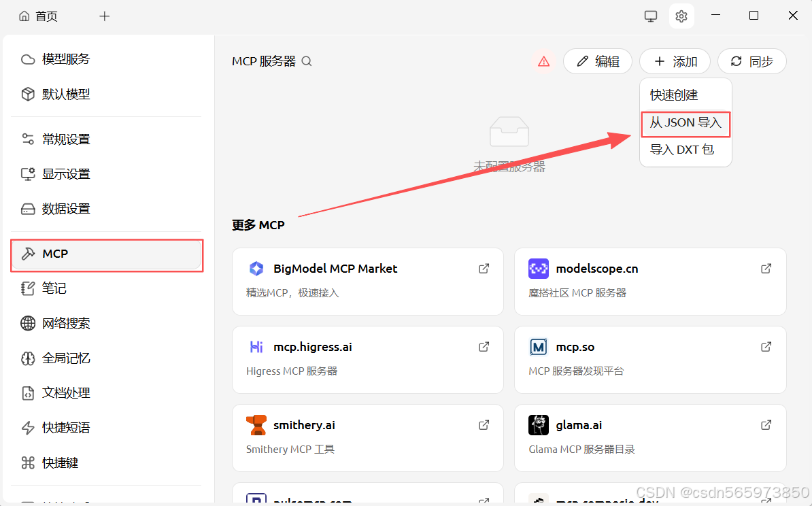Screen dimensions: 812x506
Task: Click the file icon beside 文档处理
Action: (x=28, y=393)
